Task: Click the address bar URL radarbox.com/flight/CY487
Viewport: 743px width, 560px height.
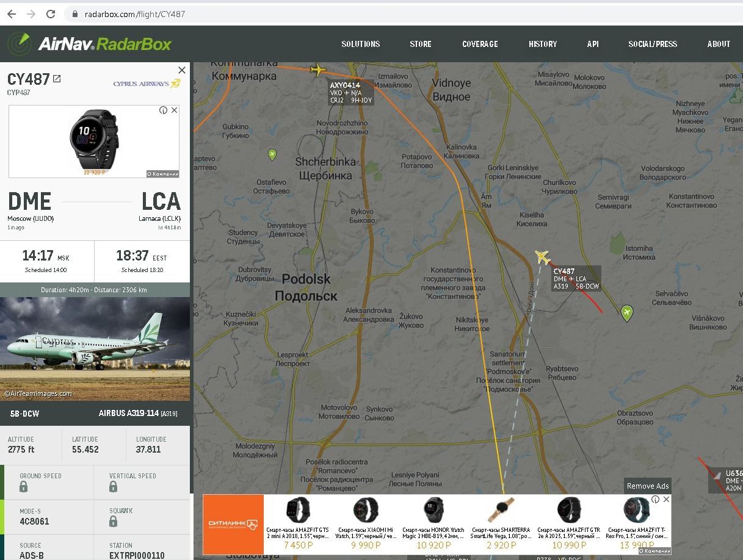Action: pyautogui.click(x=134, y=13)
